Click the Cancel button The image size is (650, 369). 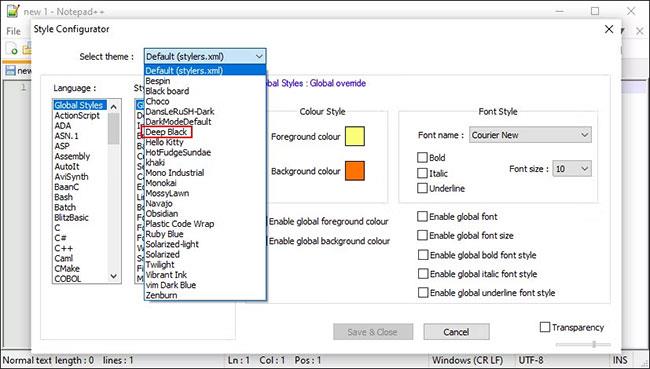[x=456, y=332]
